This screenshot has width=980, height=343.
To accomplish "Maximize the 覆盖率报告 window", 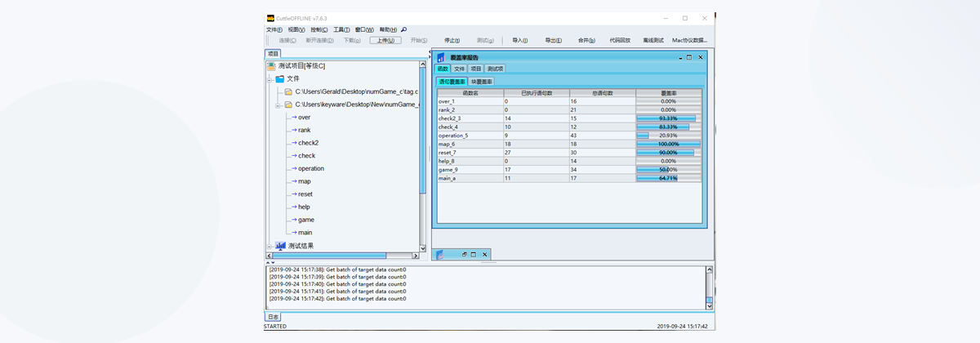I will click(x=689, y=58).
